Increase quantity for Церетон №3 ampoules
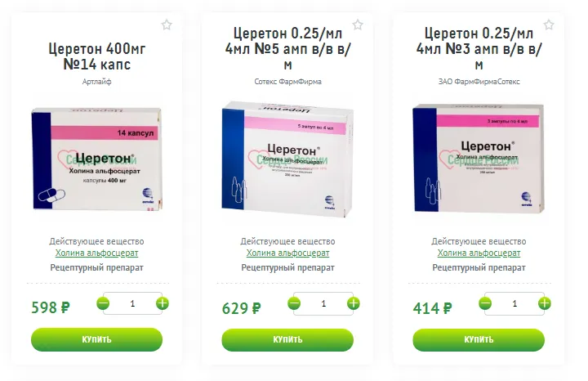The width and height of the screenshot is (588, 381). coord(545,303)
